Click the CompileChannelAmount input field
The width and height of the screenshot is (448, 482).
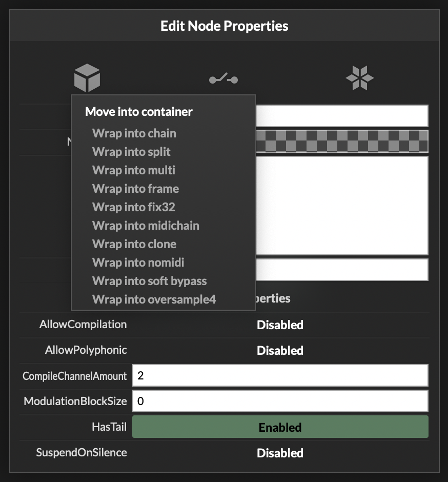pos(280,375)
